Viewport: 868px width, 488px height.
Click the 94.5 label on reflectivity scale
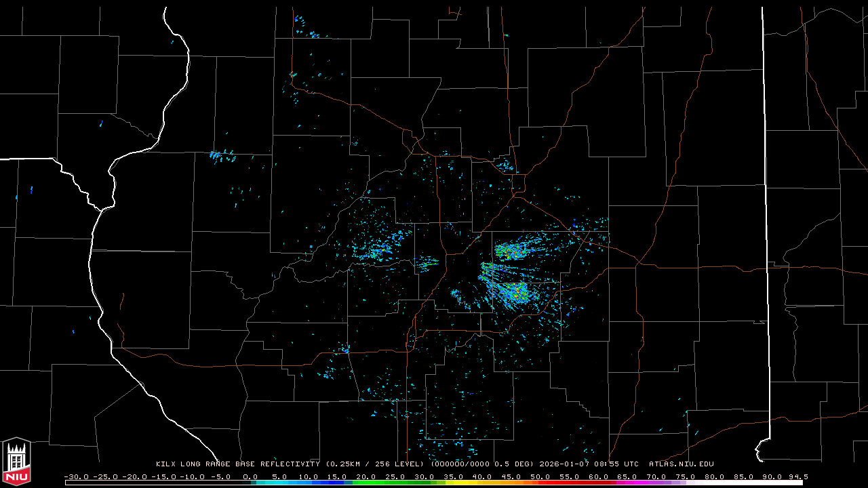coord(797,476)
